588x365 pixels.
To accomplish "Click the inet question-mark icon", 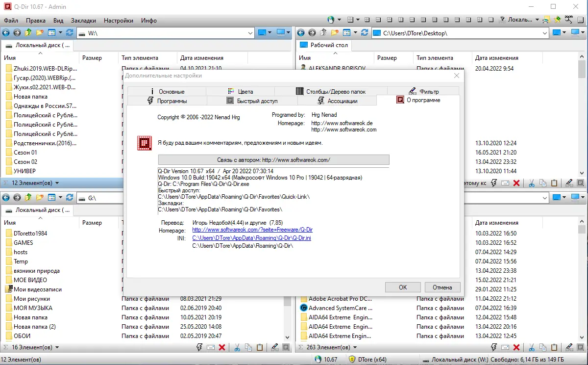I will point(502,20).
